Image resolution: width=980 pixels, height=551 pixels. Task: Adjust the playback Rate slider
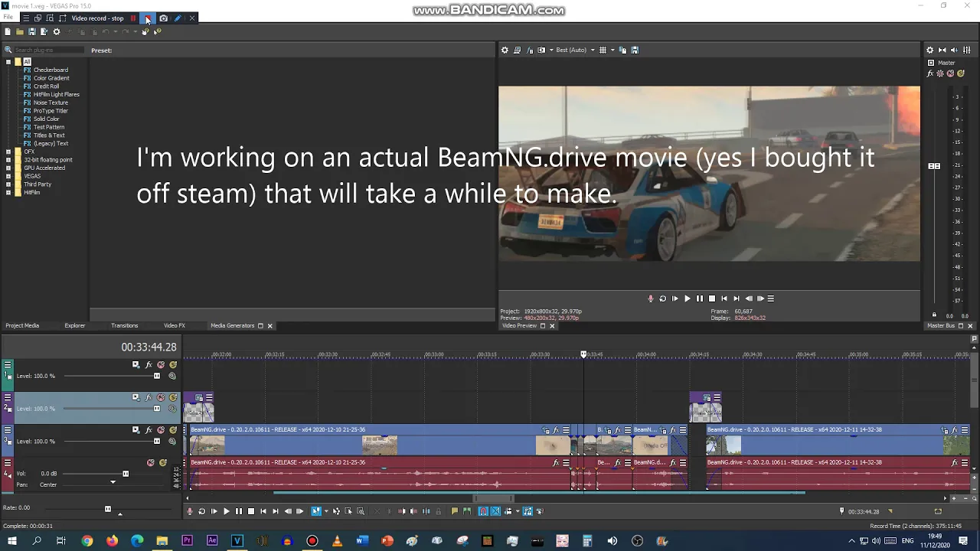coord(107,509)
